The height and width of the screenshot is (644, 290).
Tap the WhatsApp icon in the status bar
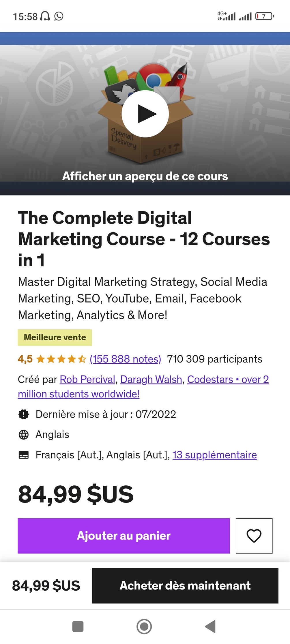click(59, 16)
